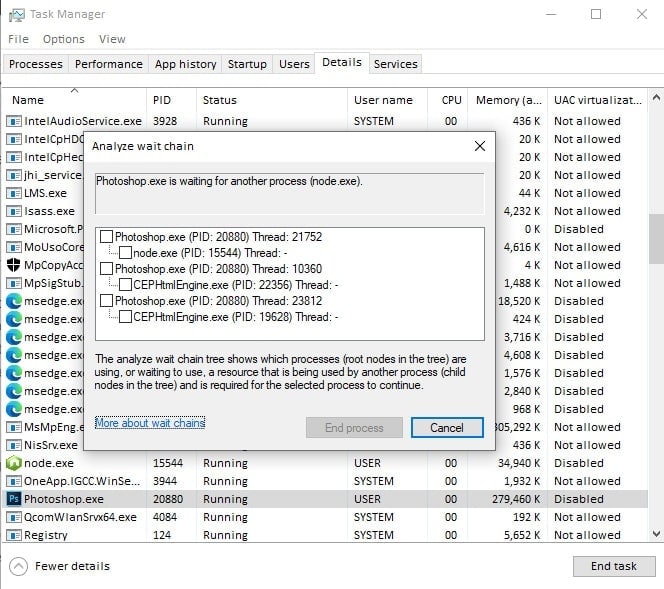Select the Registry process row
664x589 pixels.
(325, 535)
